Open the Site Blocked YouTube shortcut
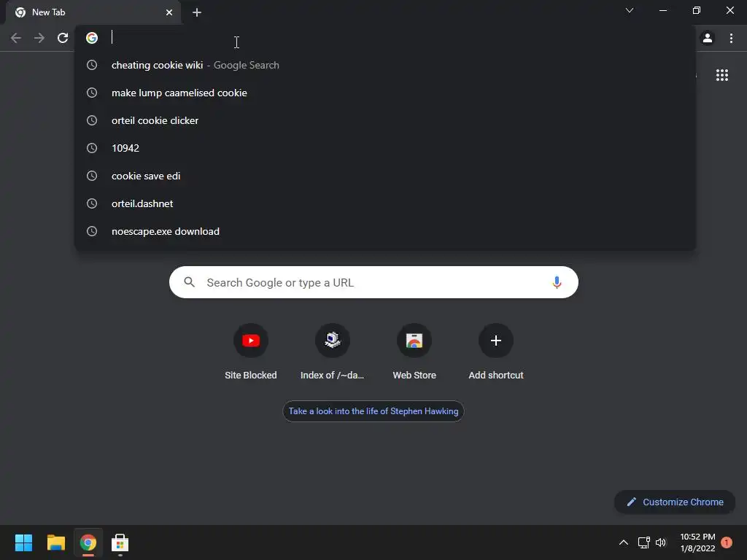747x560 pixels. (x=251, y=352)
